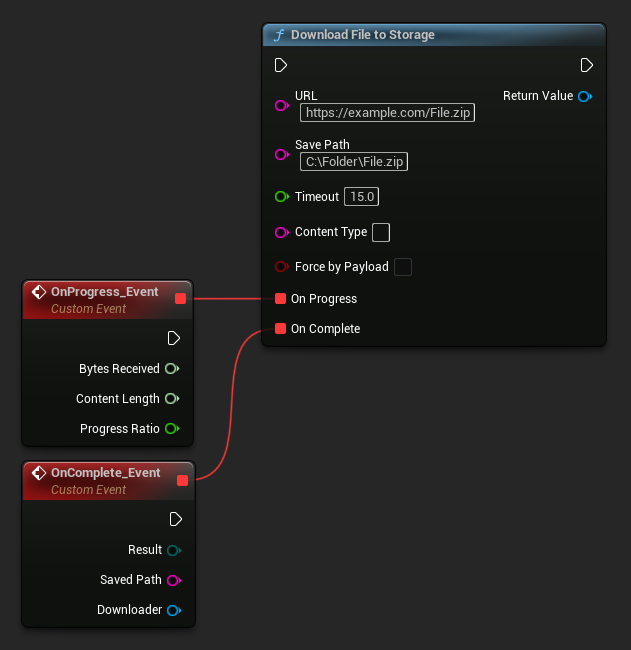Toggle the Force by Payload checkbox
The width and height of the screenshot is (631, 650).
[x=403, y=267]
